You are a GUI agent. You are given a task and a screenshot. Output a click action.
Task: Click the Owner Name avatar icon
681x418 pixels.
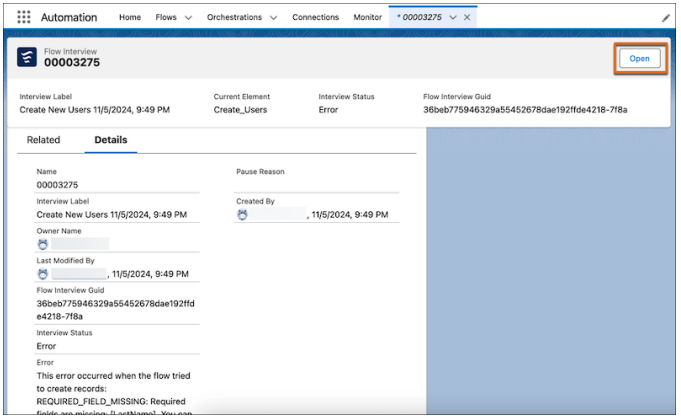pyautogui.click(x=43, y=243)
